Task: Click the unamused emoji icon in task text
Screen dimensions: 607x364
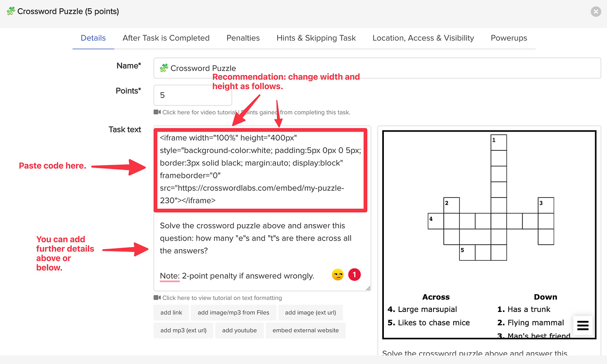Action: tap(338, 275)
